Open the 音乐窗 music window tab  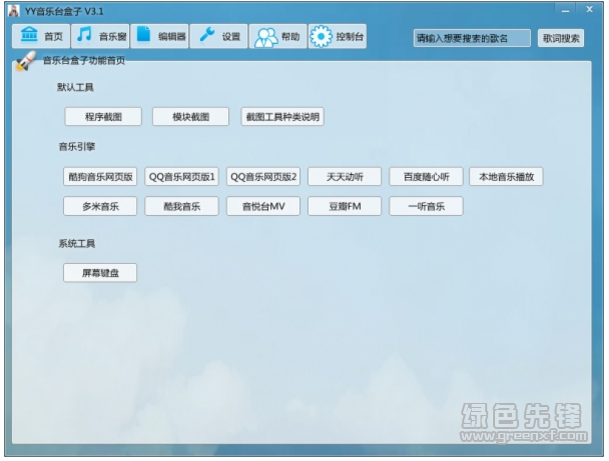point(101,36)
